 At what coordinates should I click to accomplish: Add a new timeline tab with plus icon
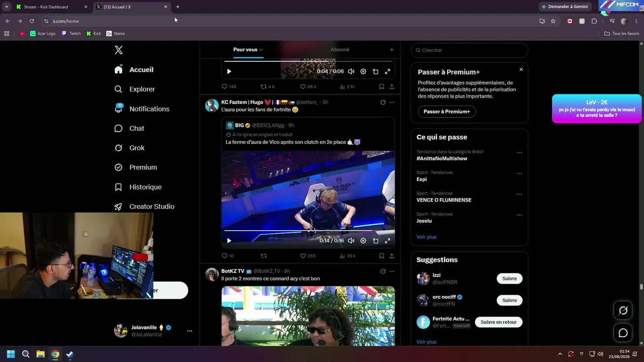pos(391,50)
